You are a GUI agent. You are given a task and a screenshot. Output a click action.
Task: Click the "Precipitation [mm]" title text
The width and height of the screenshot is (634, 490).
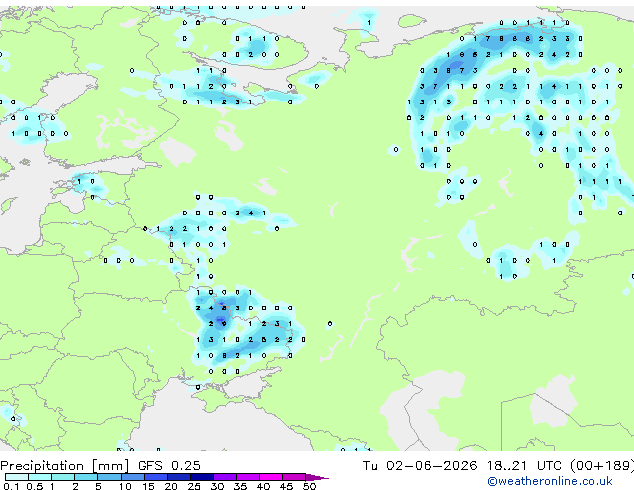tap(65, 466)
